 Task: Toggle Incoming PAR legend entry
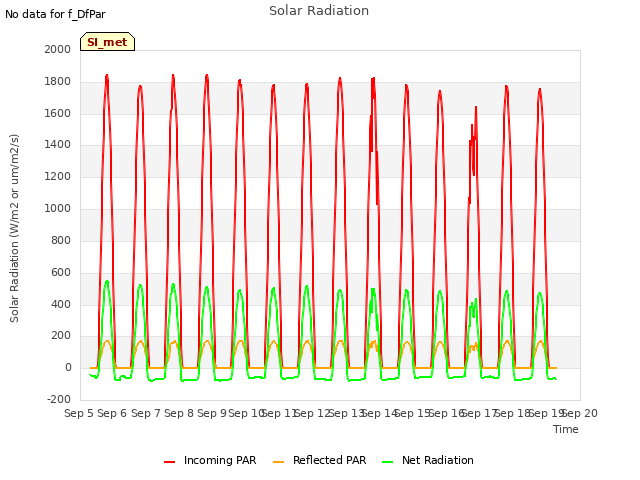coord(210,460)
